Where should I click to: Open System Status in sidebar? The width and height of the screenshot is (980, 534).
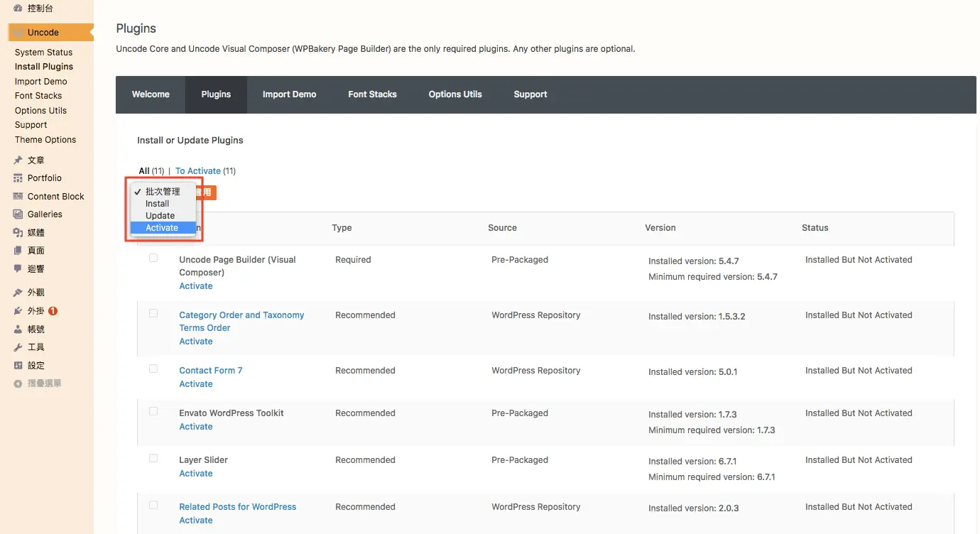[x=44, y=53]
